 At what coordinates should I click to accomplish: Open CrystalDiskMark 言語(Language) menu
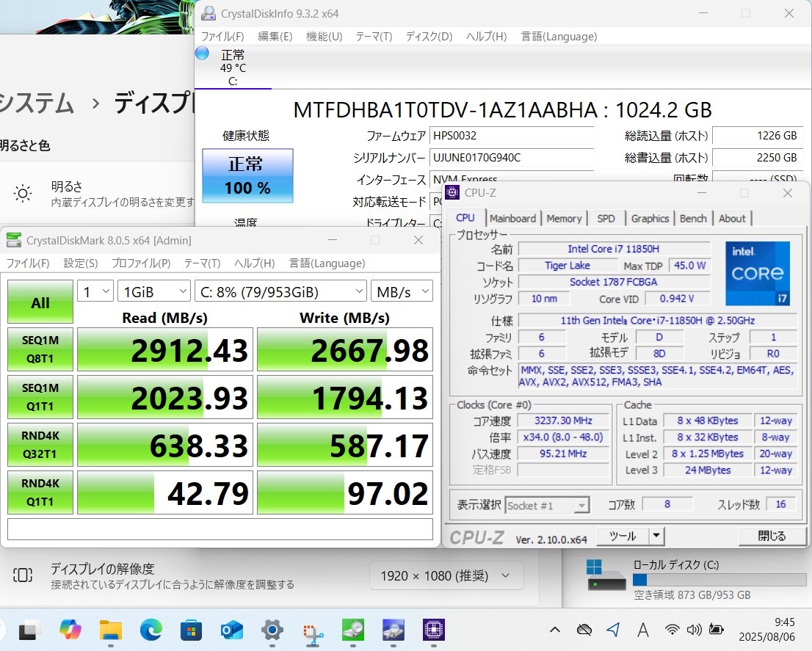tap(327, 263)
